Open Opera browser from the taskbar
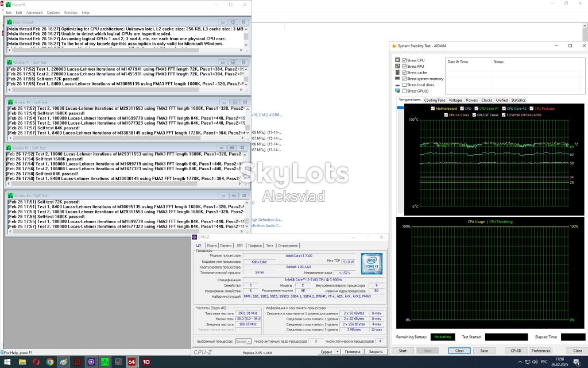Viewport: 588px width, 368px height. [36, 362]
